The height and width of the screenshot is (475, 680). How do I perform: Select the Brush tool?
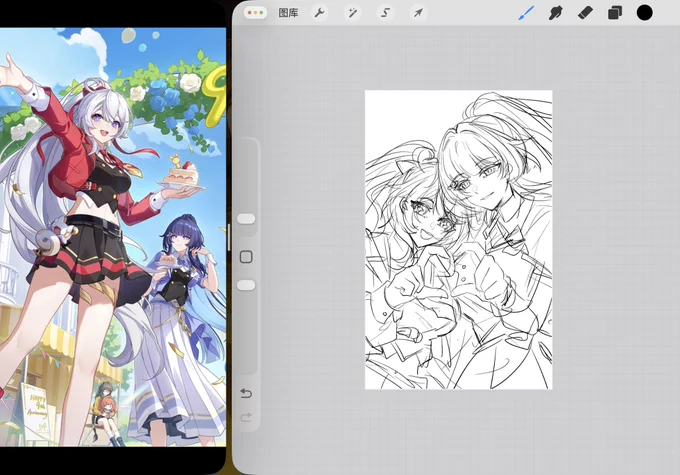526,13
